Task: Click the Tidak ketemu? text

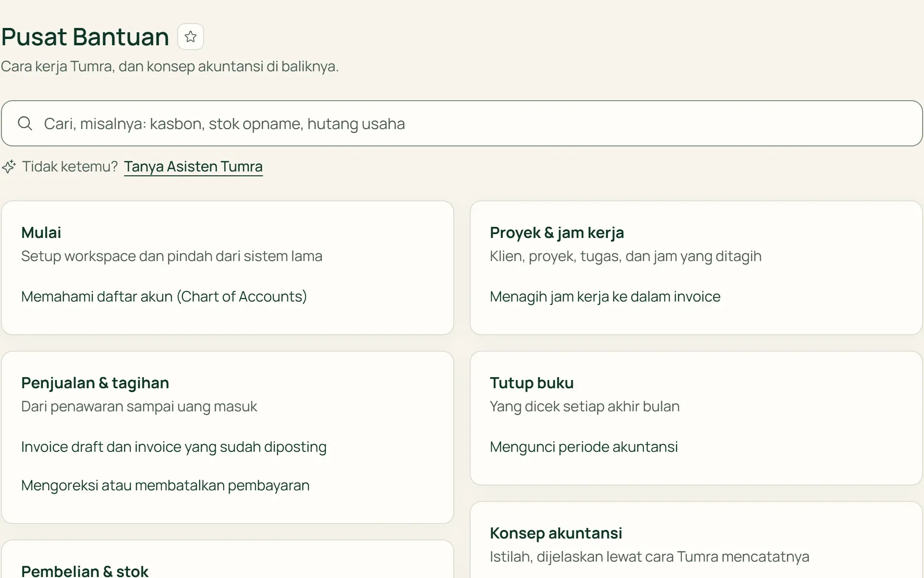Action: (70, 167)
